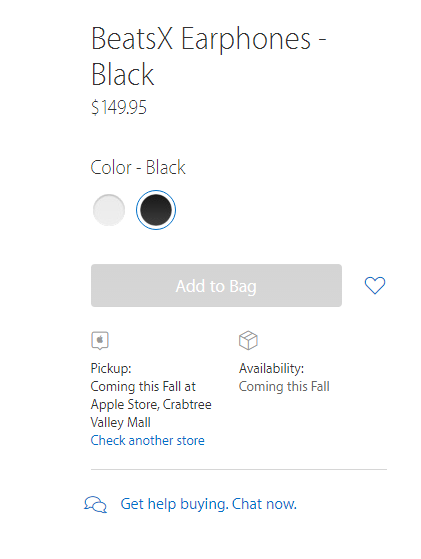Screen dimensions: 421x559
Task: Click Coming this Fall at pickup text
Action: click(143, 386)
